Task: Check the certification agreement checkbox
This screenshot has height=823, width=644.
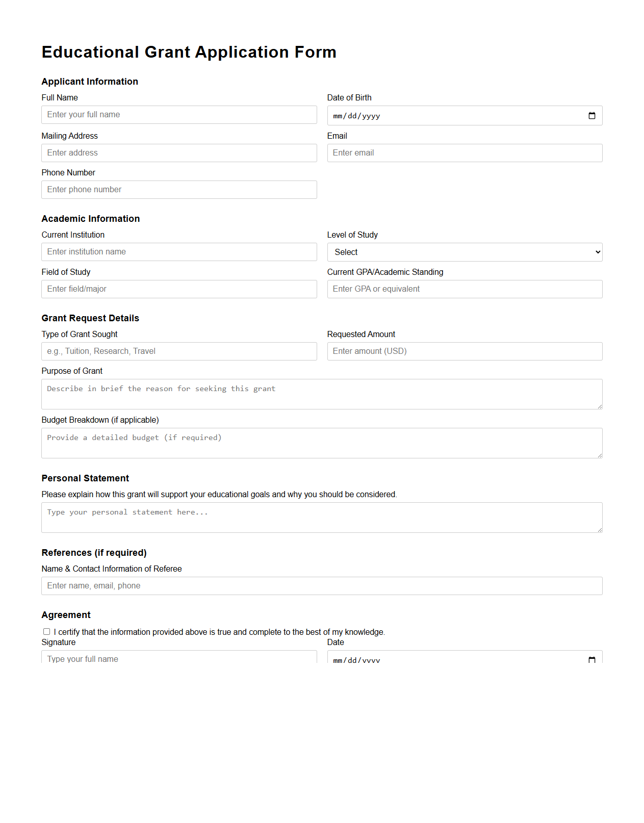Action: tap(47, 632)
